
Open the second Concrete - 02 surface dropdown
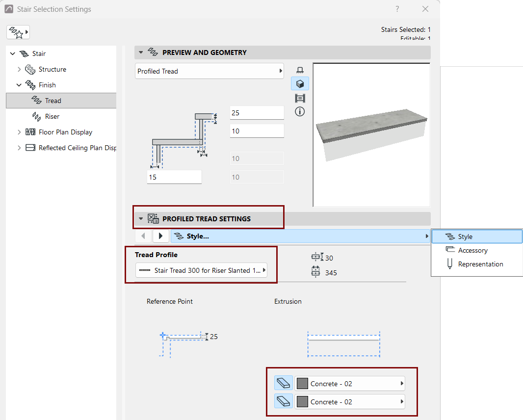(x=350, y=401)
